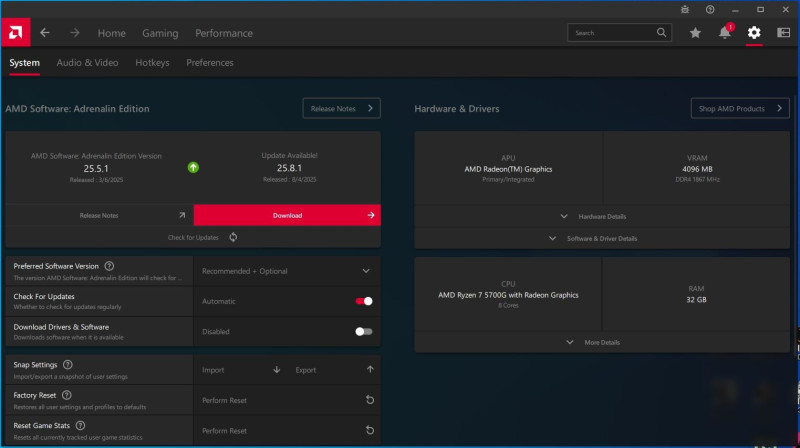Click the AMD Radeon(TM) Graphics APU card
The width and height of the screenshot is (800, 448).
pyautogui.click(x=508, y=169)
